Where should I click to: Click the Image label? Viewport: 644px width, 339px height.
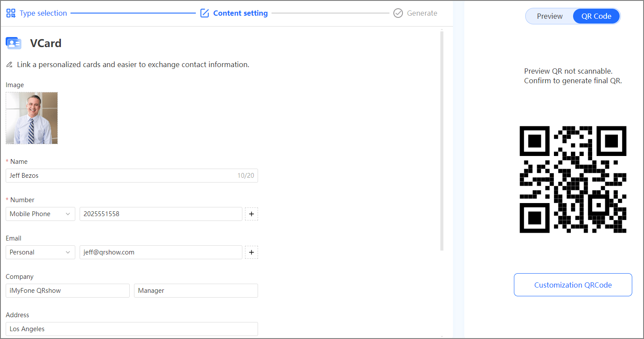[x=15, y=85]
